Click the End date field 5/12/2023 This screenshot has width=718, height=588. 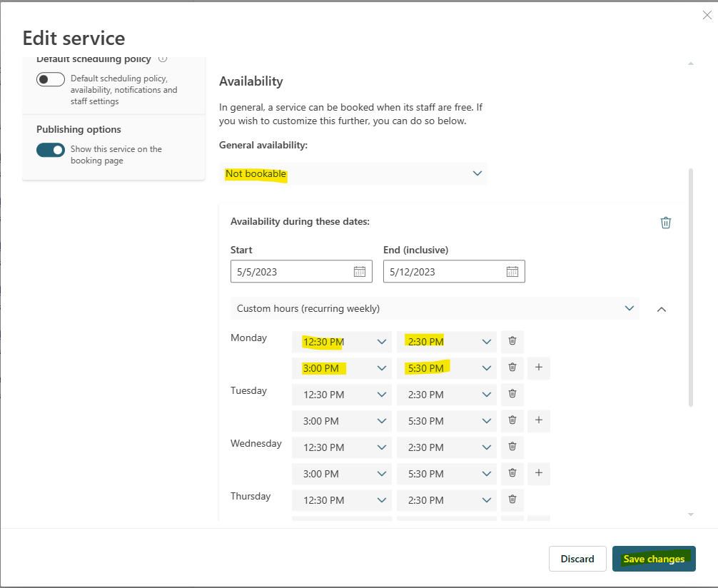tap(454, 272)
